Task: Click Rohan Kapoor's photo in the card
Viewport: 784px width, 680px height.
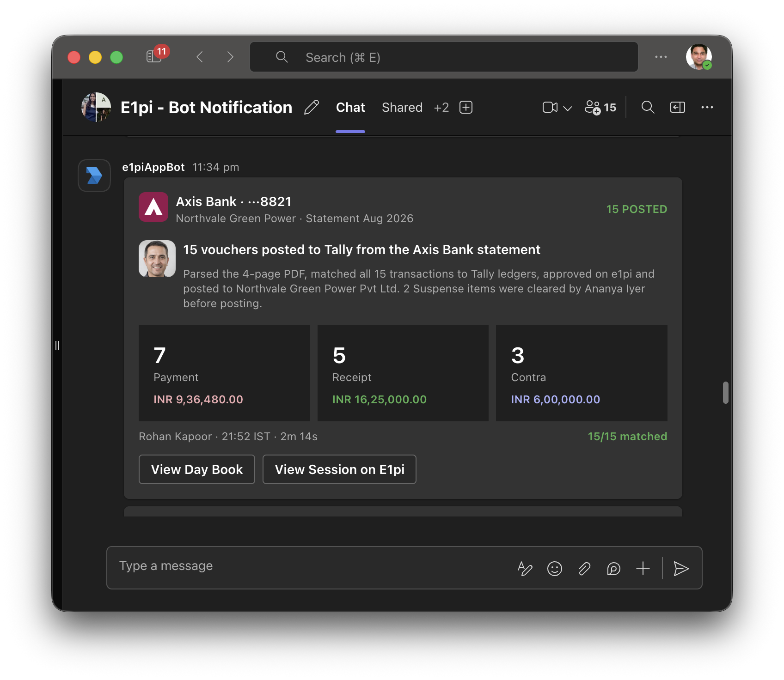Action: [x=157, y=259]
